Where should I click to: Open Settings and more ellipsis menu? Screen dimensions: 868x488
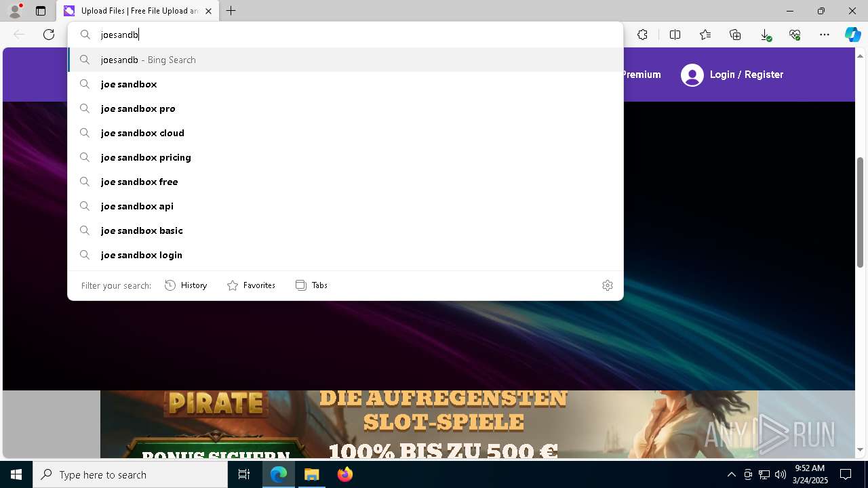pos(825,35)
